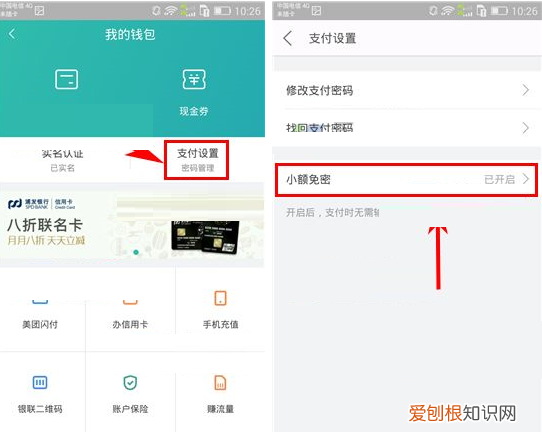Open 赚流量 data icon
This screenshot has height=432, width=542.
[x=220, y=383]
